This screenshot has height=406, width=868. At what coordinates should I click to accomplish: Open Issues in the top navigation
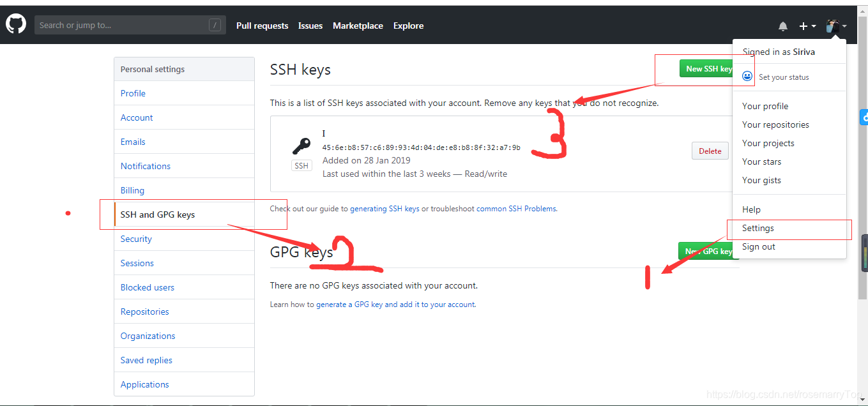click(x=310, y=26)
